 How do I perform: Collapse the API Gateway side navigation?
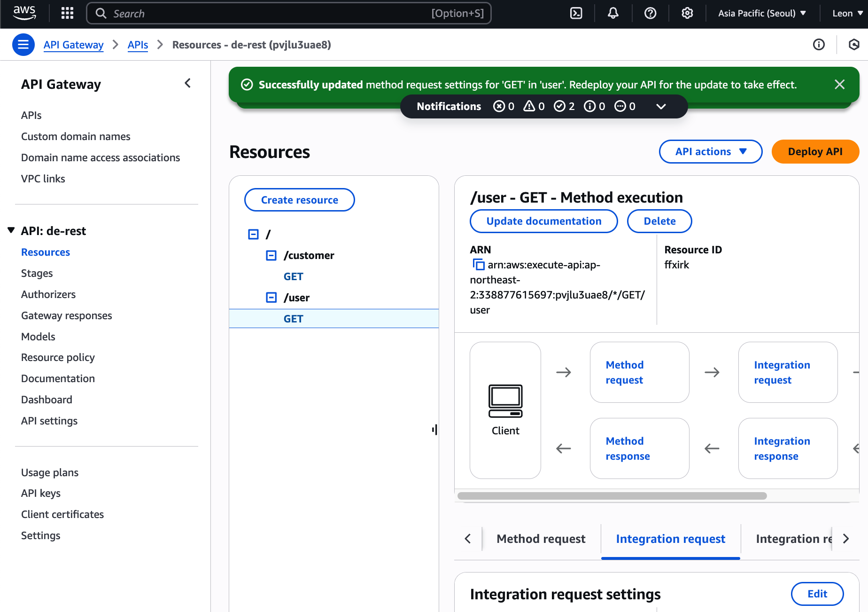coord(188,83)
